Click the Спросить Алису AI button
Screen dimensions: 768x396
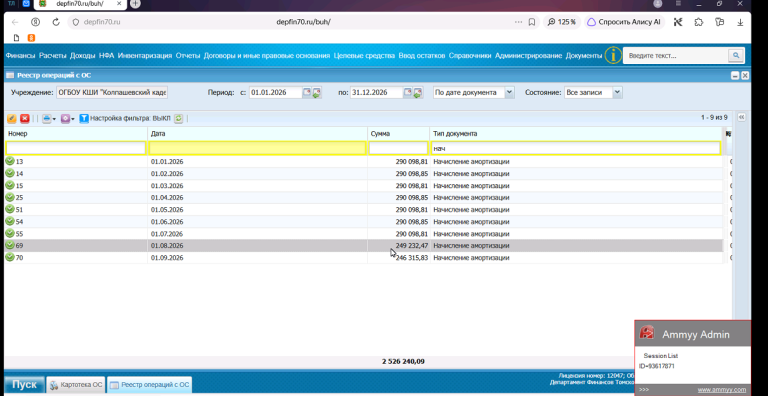coord(624,22)
